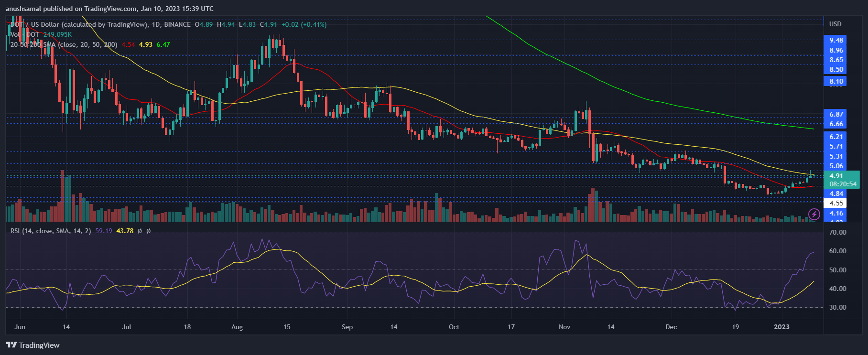868x355 pixels.
Task: Click the 15 date on time axis
Action: (x=287, y=327)
